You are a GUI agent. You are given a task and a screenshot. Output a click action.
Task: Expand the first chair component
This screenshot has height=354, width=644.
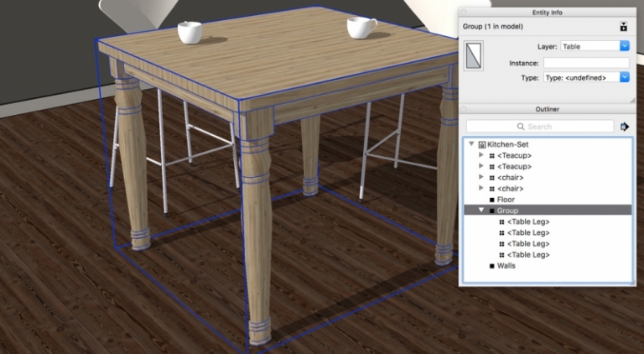pos(481,177)
